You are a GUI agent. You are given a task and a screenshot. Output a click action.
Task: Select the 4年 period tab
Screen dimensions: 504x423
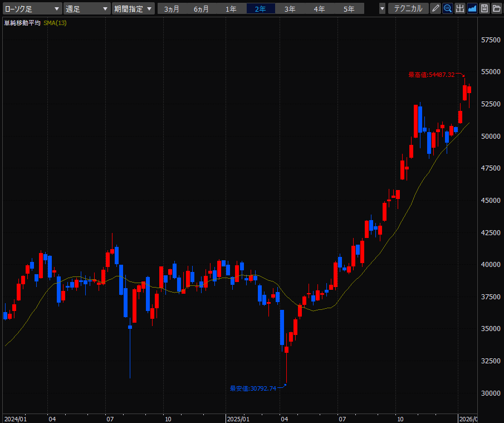[x=320, y=9]
